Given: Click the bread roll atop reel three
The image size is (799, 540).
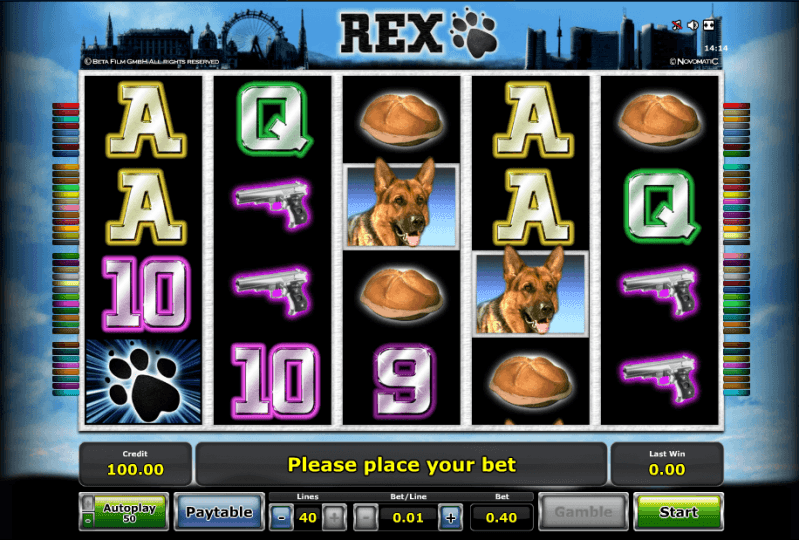Looking at the screenshot, I should coord(402,120).
